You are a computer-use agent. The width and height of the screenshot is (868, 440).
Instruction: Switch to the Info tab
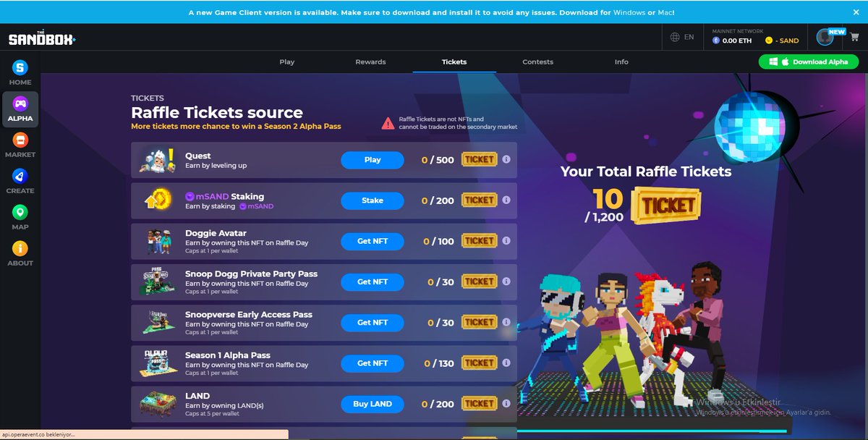tap(621, 62)
